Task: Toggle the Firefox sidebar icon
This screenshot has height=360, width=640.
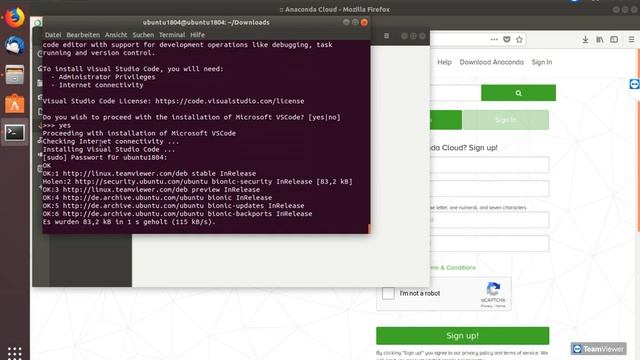Action: point(614,40)
